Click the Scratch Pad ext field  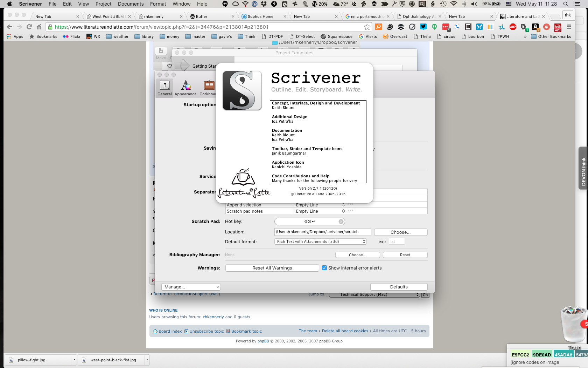click(x=397, y=241)
